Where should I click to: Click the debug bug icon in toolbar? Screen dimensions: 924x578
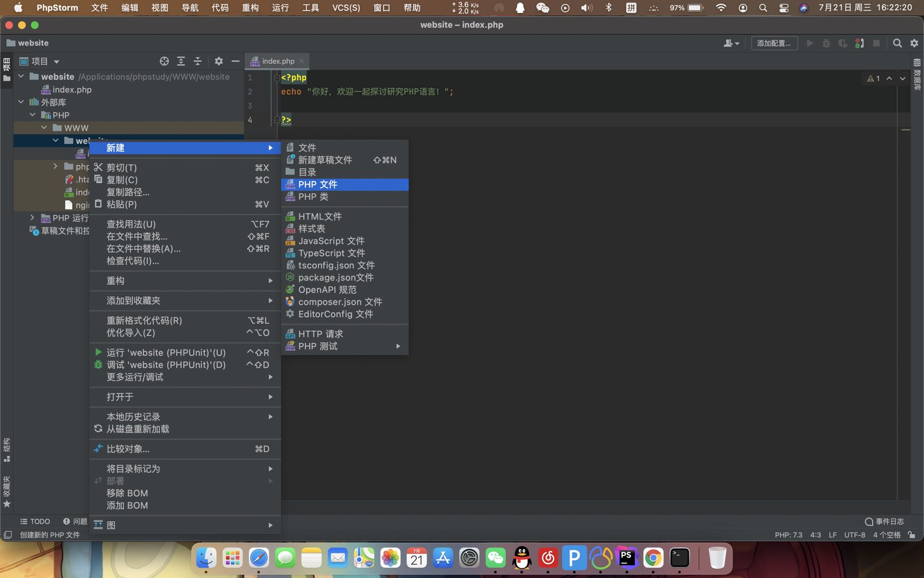(x=826, y=43)
